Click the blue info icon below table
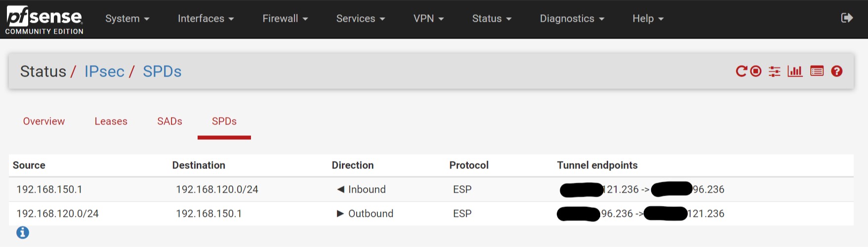Screen dimensions: 868x247 (23, 232)
